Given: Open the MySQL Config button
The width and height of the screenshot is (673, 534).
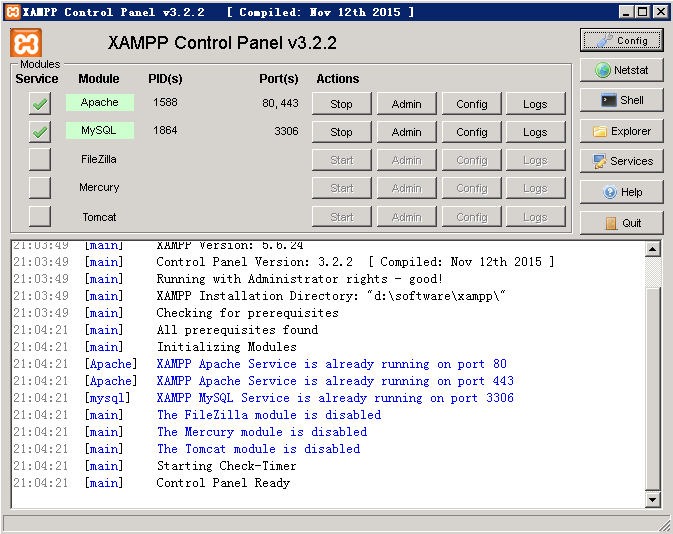Looking at the screenshot, I should (472, 132).
